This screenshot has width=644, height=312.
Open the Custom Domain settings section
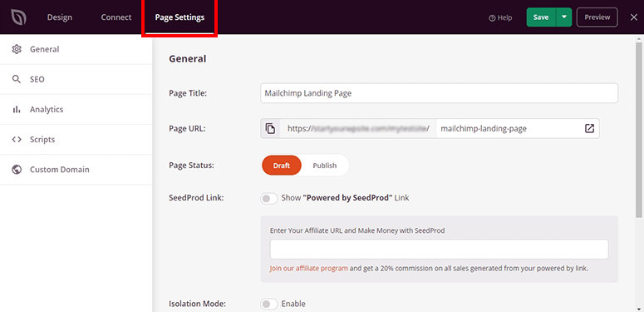point(76,170)
